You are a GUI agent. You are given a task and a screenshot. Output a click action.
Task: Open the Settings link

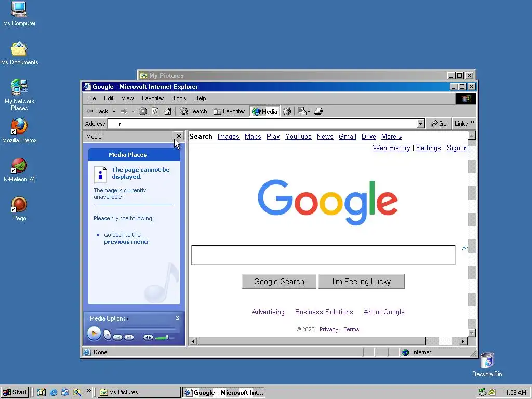click(429, 148)
